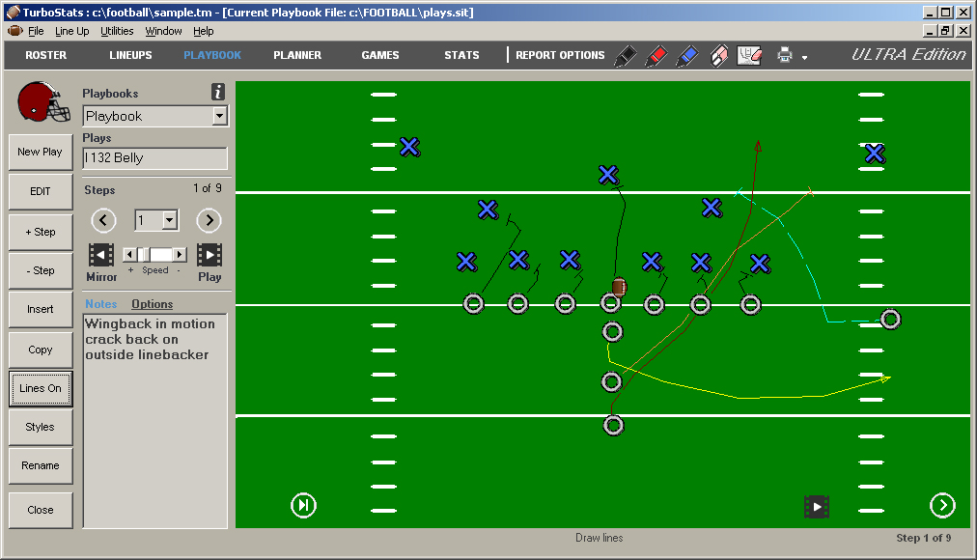Pick the eraser tool in toolbar
Screen dimensions: 977x560
coord(719,55)
